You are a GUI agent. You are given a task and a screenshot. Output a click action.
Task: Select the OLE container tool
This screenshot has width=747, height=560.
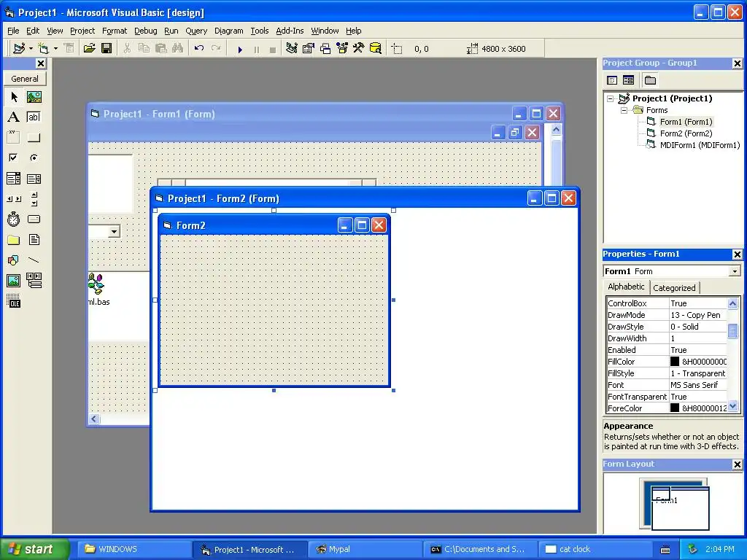coord(14,301)
